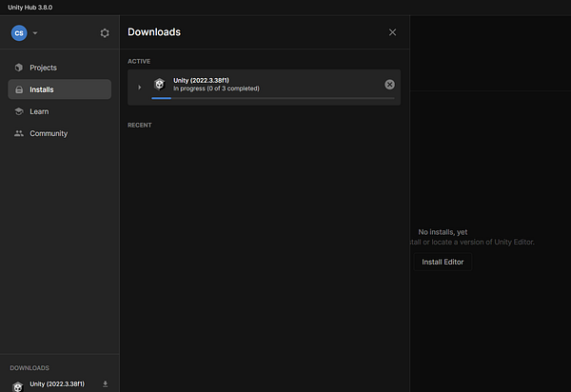This screenshot has width=571, height=392.
Task: Click the download progress bar
Action: coord(273,98)
